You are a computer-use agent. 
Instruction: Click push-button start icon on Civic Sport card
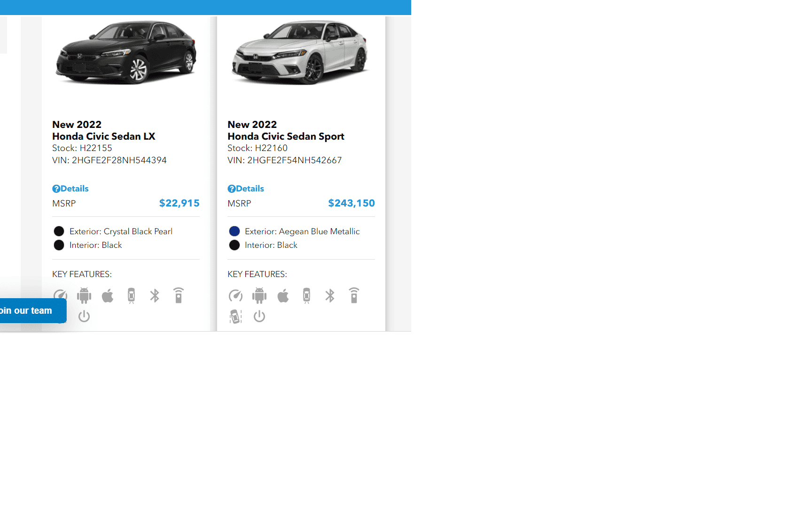click(259, 317)
